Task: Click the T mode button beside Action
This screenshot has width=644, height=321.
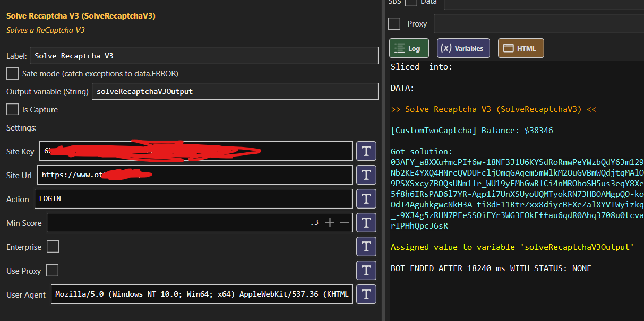Action: [x=366, y=199]
